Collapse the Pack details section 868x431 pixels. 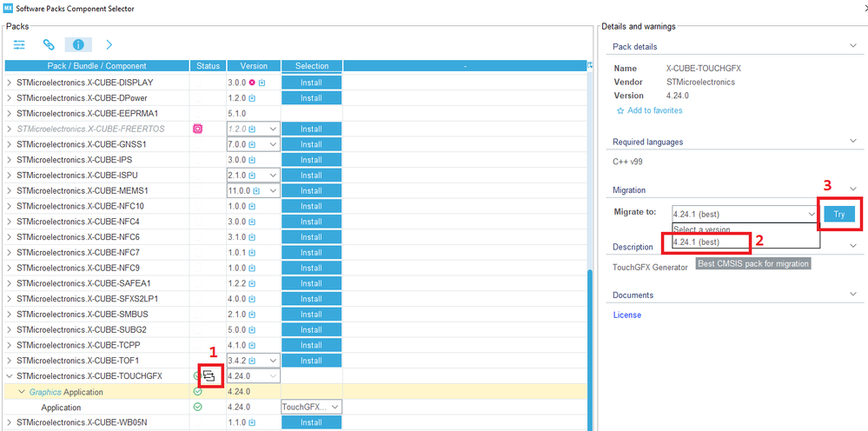853,46
